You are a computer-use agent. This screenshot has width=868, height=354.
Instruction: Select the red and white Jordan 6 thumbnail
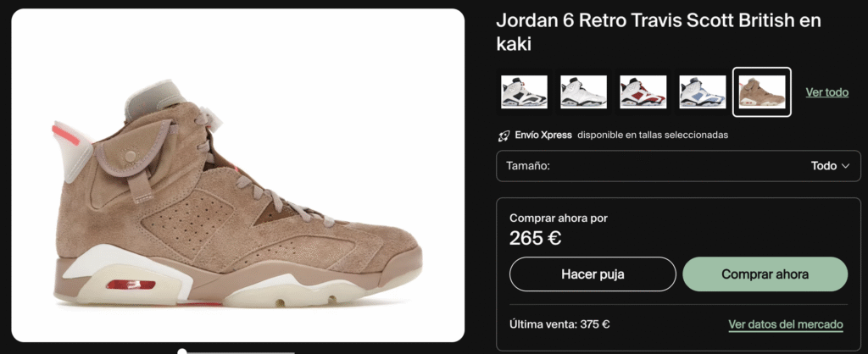[x=643, y=91]
